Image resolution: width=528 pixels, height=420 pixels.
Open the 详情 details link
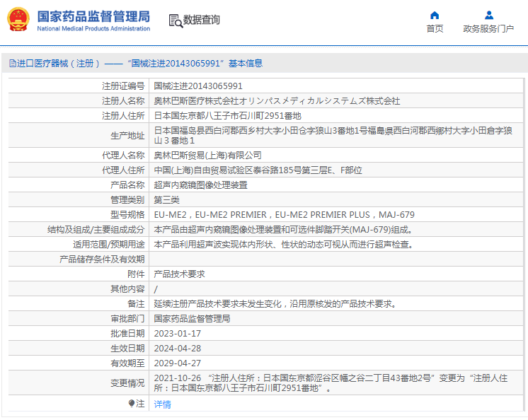tap(162, 404)
